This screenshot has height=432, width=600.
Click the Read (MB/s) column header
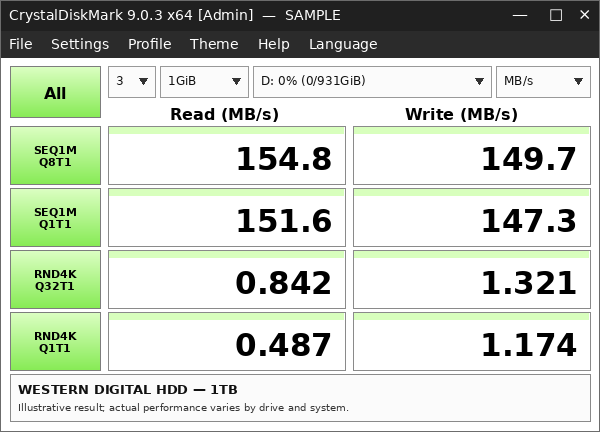(225, 114)
